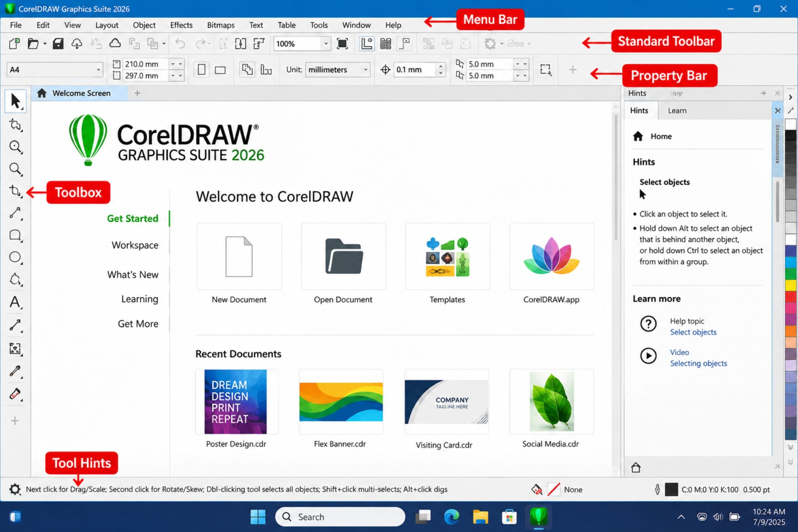Select the Rectangle tool
798x532 pixels.
[x=15, y=235]
